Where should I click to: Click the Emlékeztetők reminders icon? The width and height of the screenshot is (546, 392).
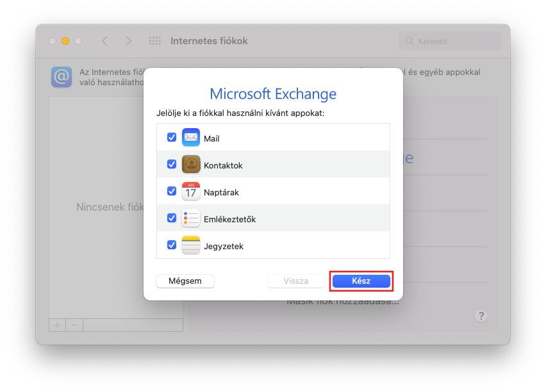pyautogui.click(x=191, y=218)
